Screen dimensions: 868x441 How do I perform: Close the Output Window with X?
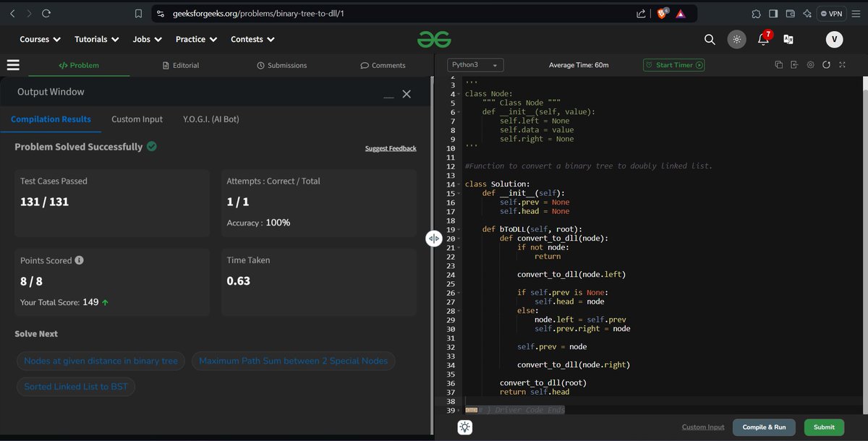[x=407, y=94]
